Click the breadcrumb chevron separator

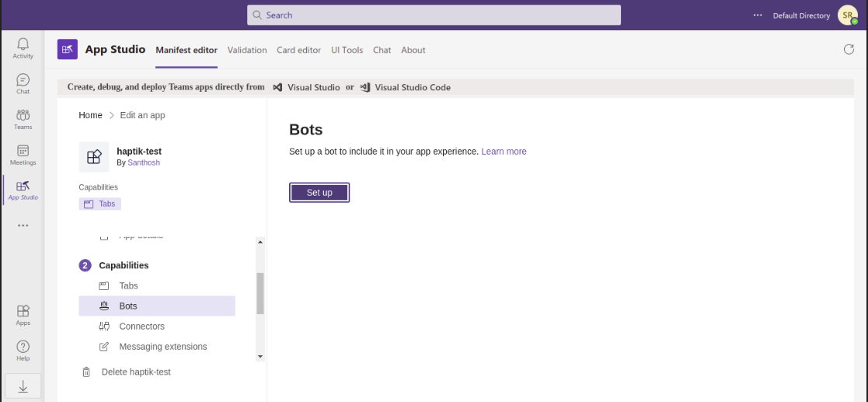click(111, 115)
